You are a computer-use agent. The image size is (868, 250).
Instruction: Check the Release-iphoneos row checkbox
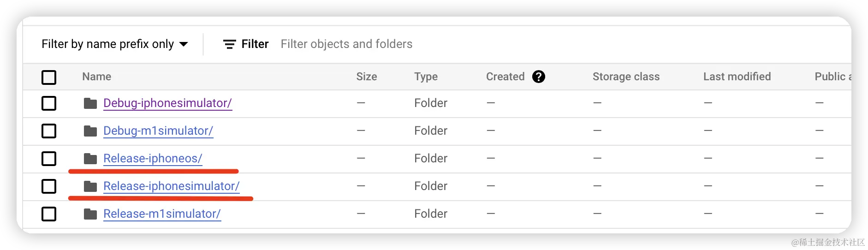point(49,159)
